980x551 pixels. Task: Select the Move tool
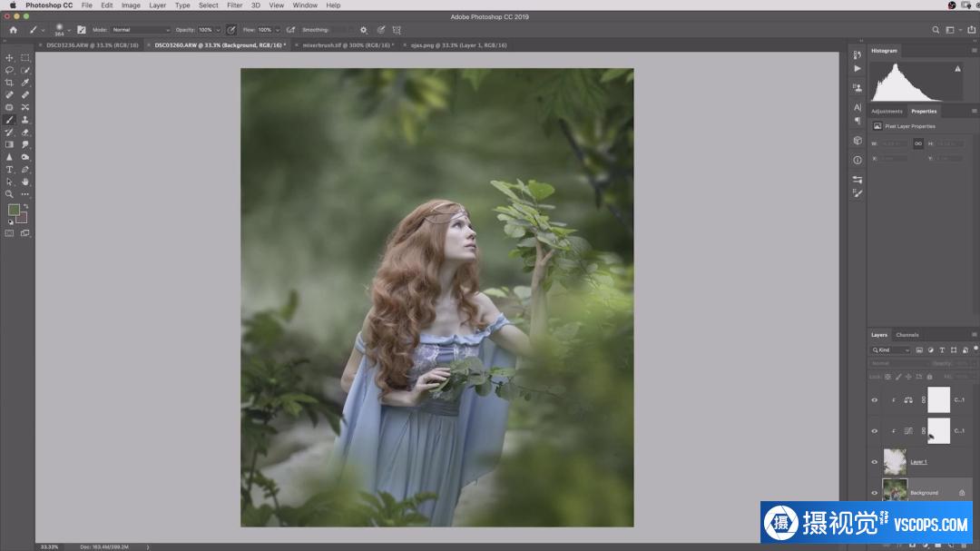point(9,57)
